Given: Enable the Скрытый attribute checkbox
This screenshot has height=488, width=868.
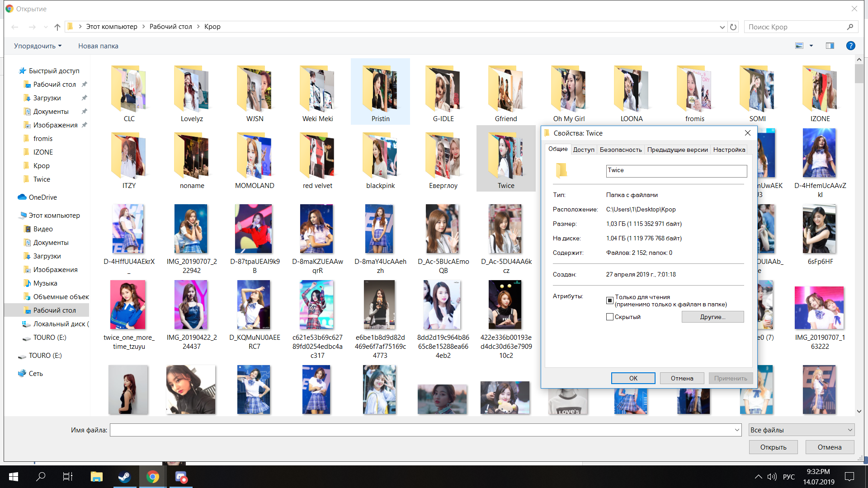Looking at the screenshot, I should [x=610, y=317].
